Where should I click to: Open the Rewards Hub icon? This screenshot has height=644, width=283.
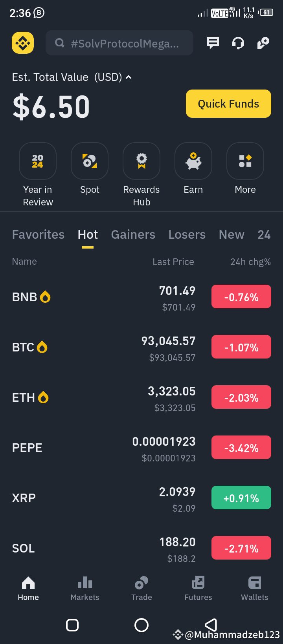(x=141, y=161)
